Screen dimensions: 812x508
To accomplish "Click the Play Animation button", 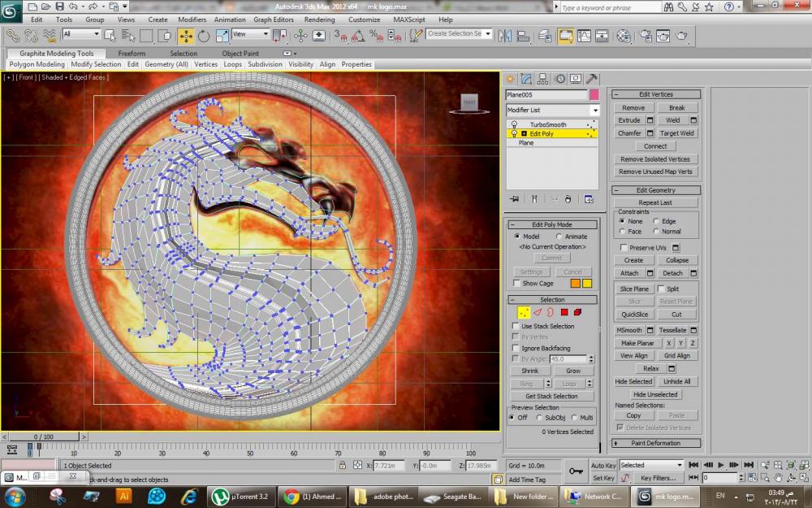I will 721,465.
